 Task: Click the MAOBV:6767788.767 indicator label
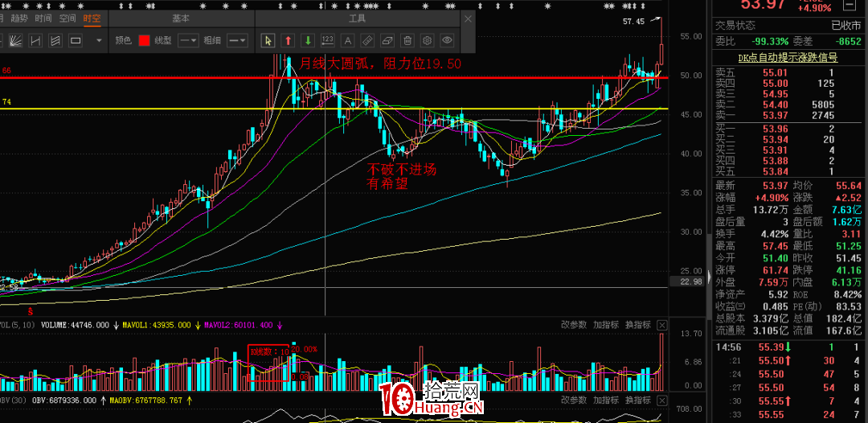pos(145,400)
